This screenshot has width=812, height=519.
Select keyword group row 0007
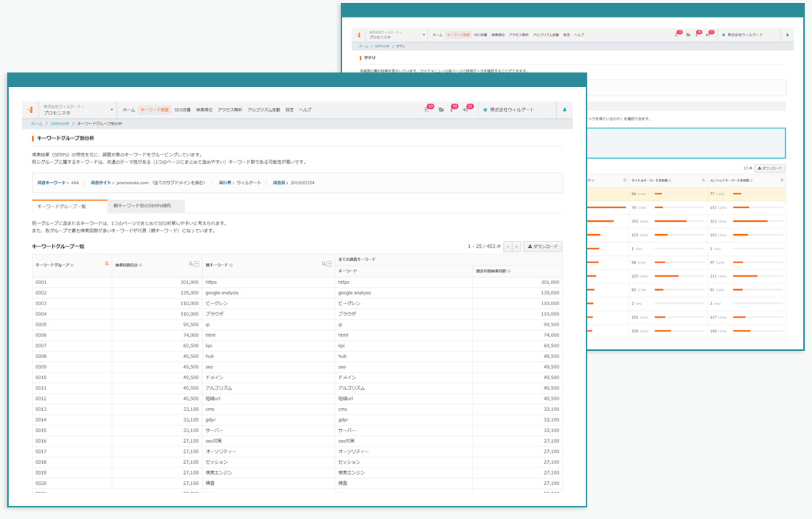pos(297,346)
